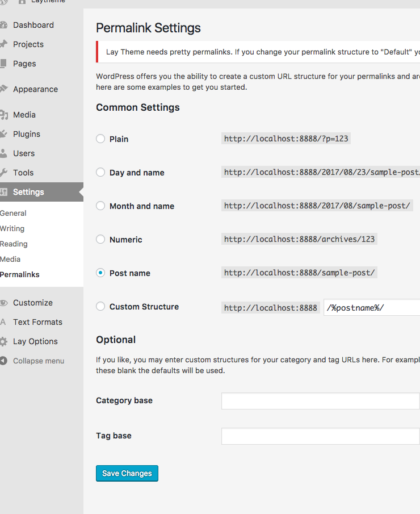The image size is (420, 514).
Task: Choose the Custom Structure radio button
Action: coord(100,307)
